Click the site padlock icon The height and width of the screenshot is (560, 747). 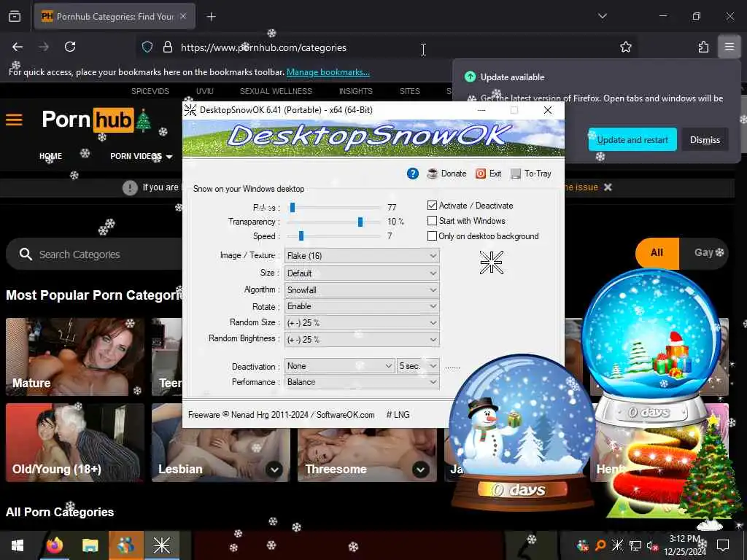tap(168, 47)
